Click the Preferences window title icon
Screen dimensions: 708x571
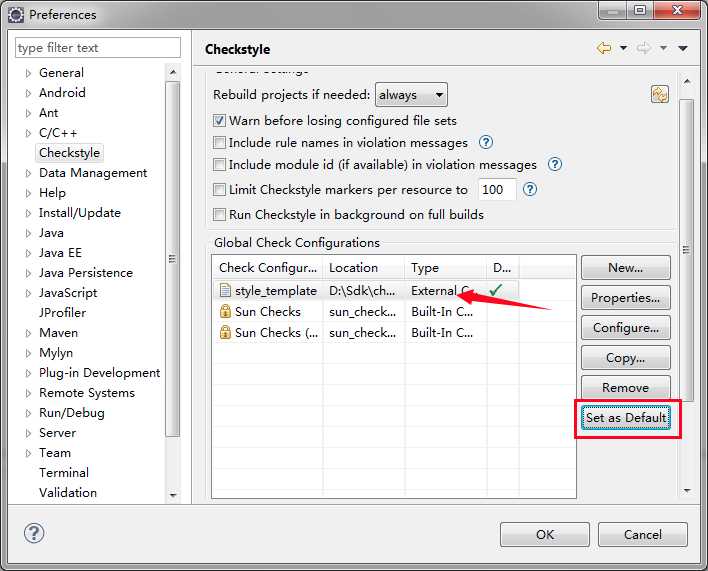[16, 15]
